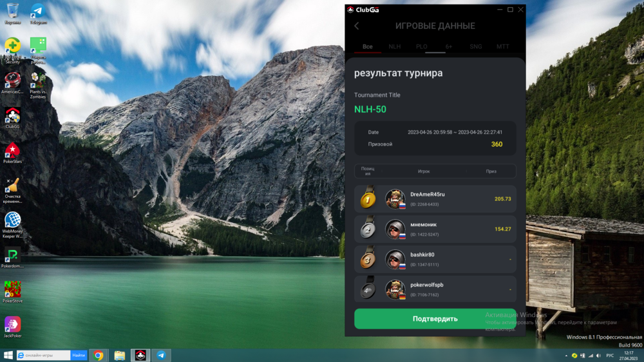Go back using the arrow beside ИГРОВЫЕ ДАННЫЕ
Image resolution: width=644 pixels, height=362 pixels.
point(357,26)
